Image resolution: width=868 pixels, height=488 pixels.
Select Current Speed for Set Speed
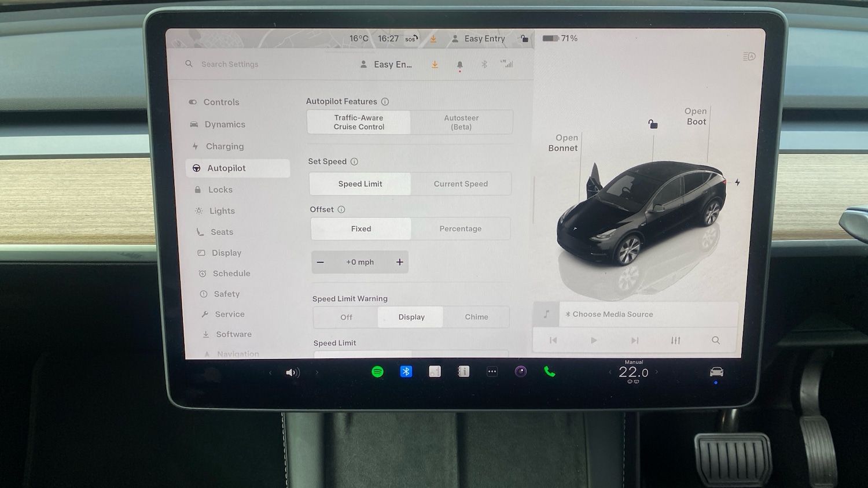[x=461, y=184]
